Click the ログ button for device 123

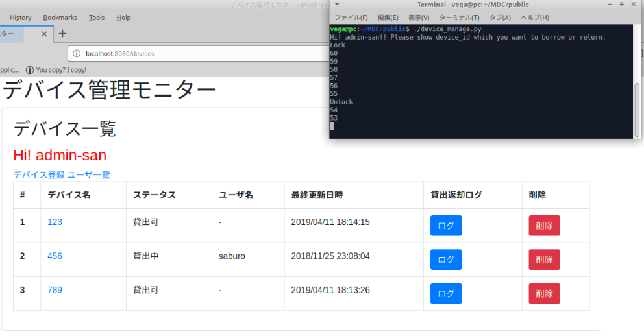445,226
